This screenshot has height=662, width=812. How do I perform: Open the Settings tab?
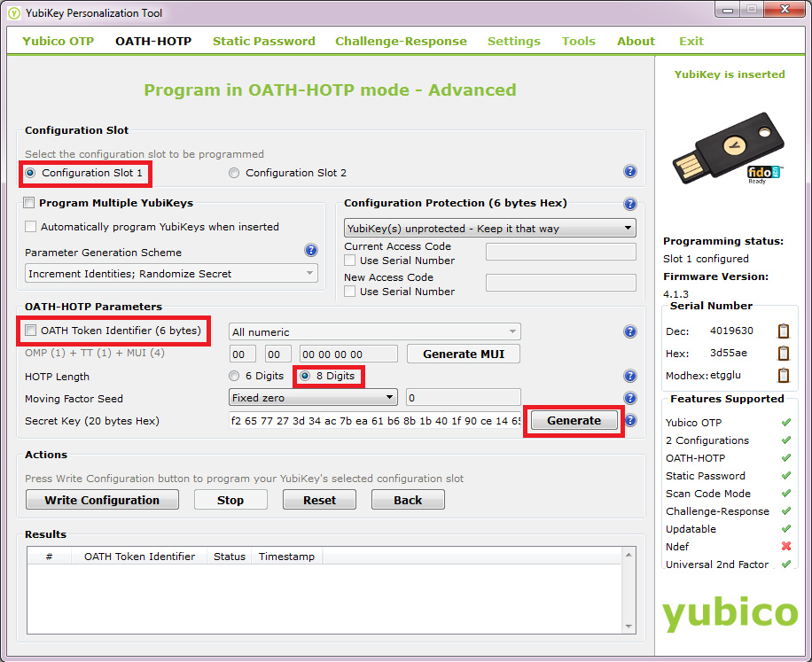[x=514, y=42]
